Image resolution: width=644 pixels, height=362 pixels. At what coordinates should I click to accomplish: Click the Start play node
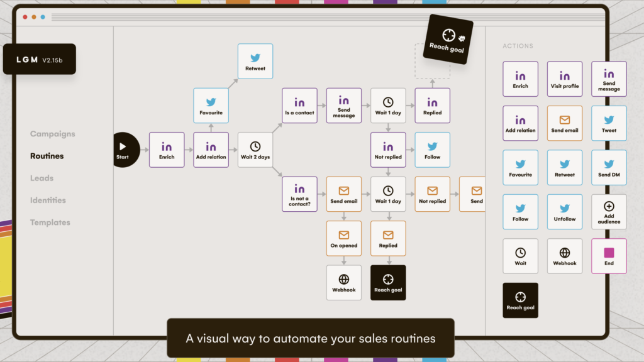(x=126, y=150)
